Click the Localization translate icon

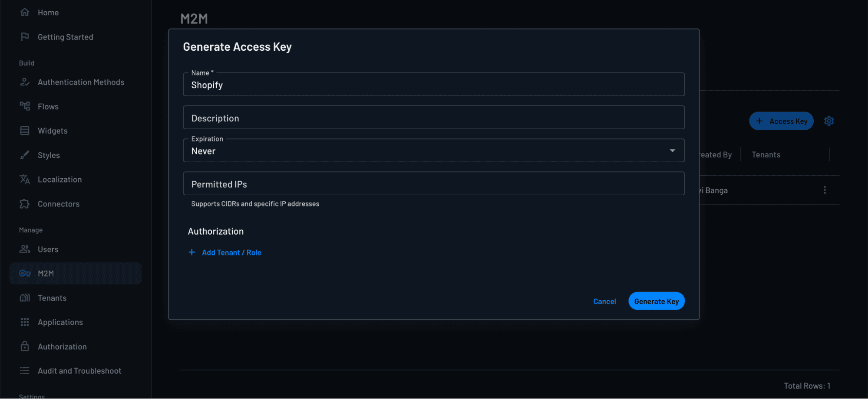click(x=25, y=179)
